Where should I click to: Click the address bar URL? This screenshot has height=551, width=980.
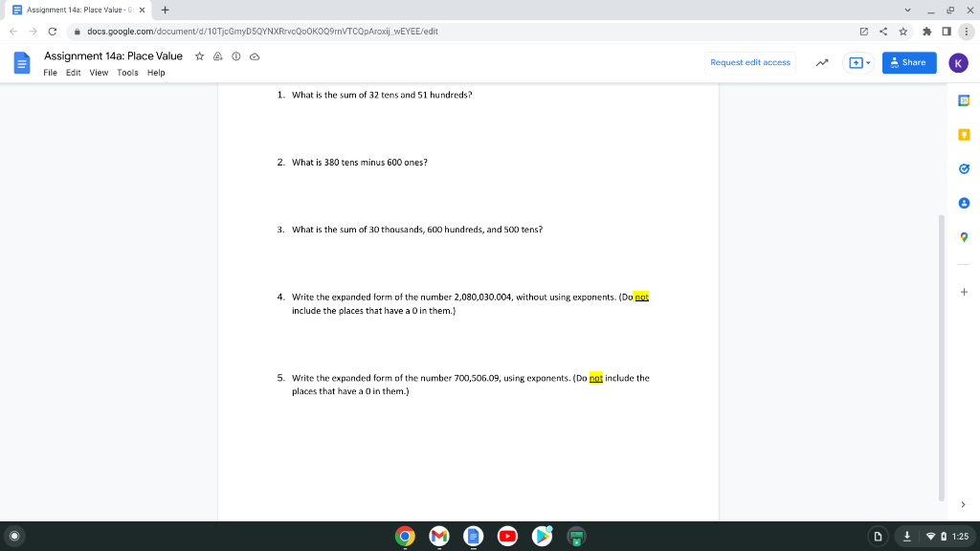pos(262,32)
